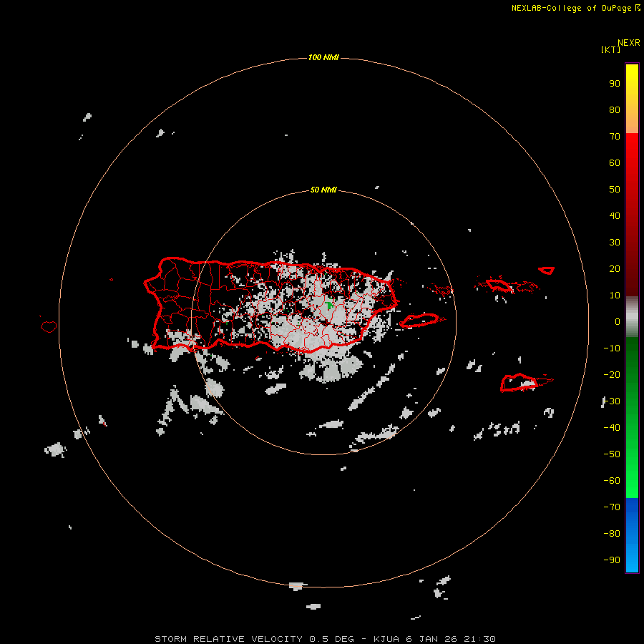Image resolution: width=644 pixels, height=644 pixels.
Task: Click the 50 value on velocity scale
Action: coord(615,190)
